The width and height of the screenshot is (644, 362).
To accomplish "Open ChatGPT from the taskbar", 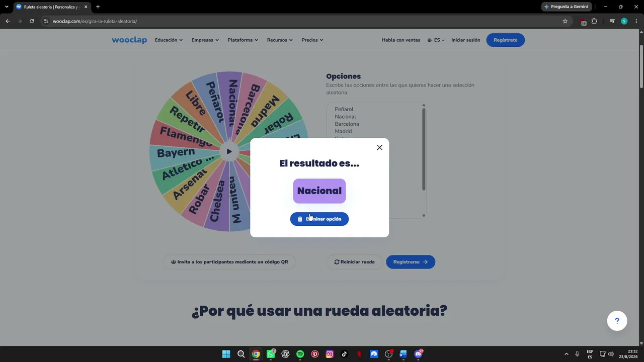I will point(285,354).
